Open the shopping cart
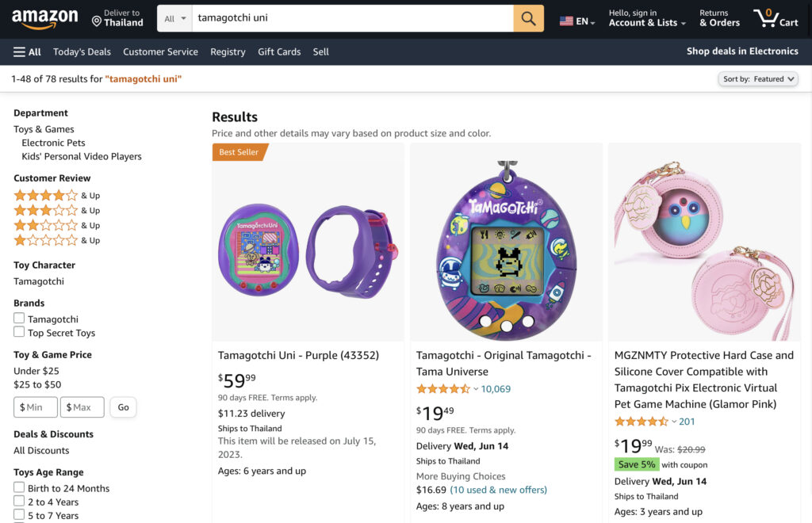The width and height of the screenshot is (812, 523). click(x=776, y=18)
